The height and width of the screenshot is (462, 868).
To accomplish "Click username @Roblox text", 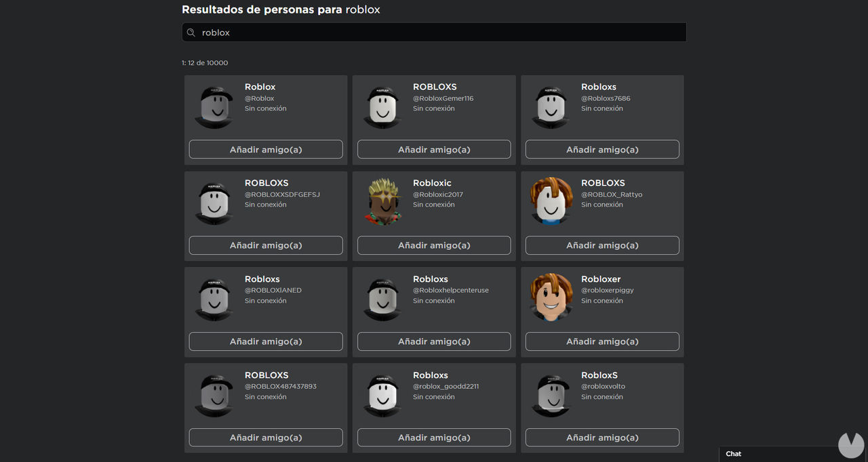I will coord(260,98).
